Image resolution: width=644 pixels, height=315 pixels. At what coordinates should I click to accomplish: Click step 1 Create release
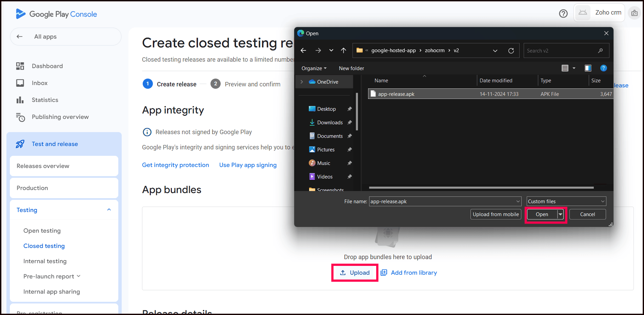click(169, 84)
